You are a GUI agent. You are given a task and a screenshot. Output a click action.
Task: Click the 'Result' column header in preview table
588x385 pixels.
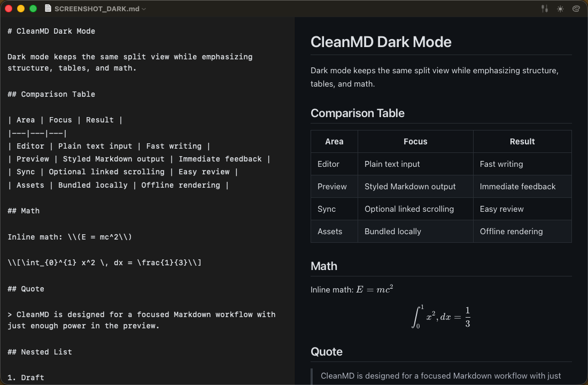pos(522,142)
